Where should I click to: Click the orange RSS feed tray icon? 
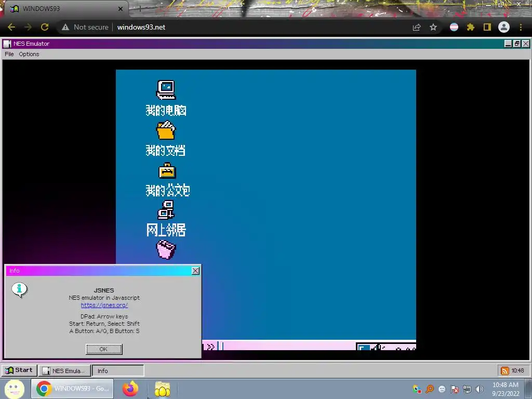pos(504,371)
